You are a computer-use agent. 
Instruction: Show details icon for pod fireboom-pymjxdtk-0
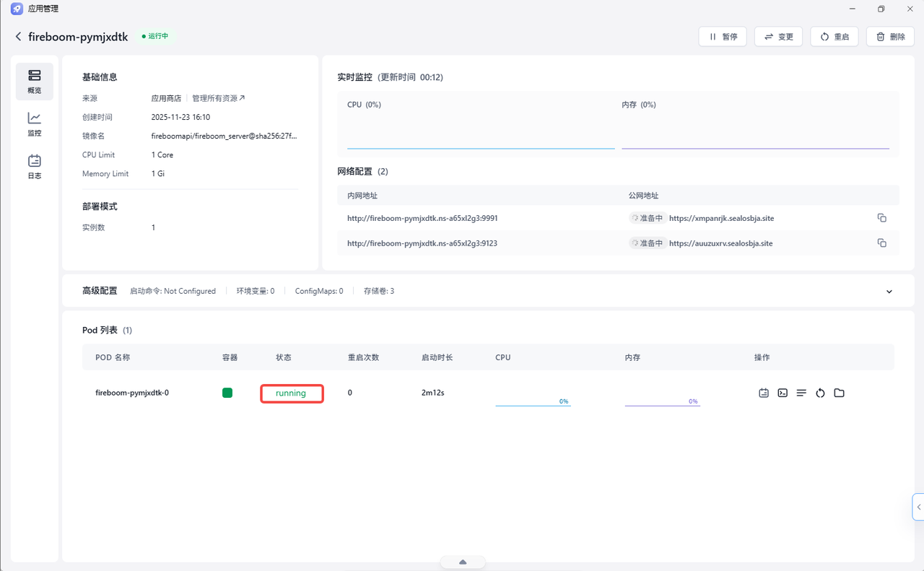(801, 393)
